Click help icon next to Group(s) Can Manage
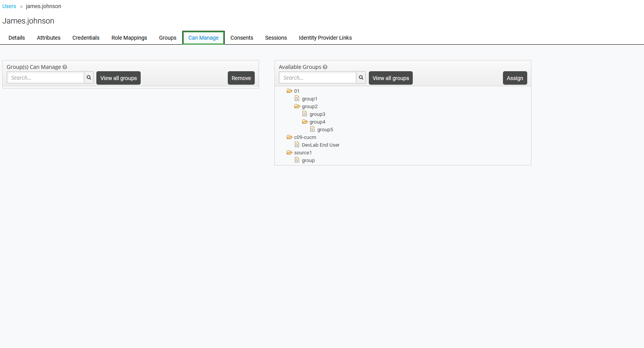Screen dimensions: 644x348 (65, 67)
